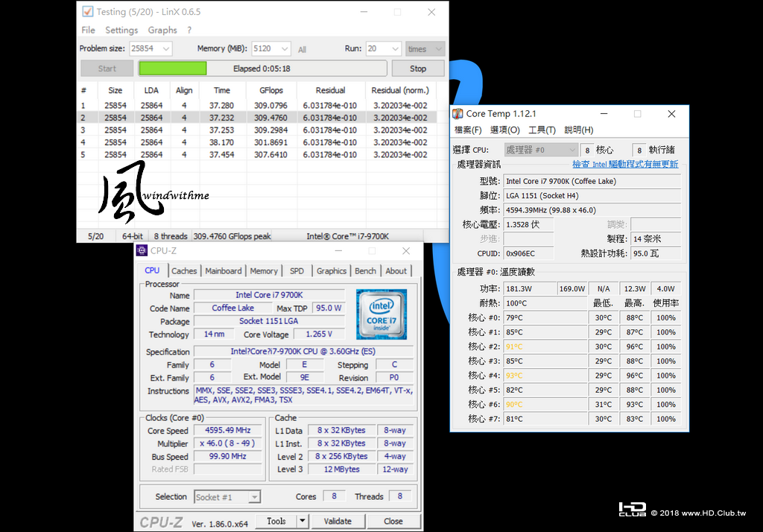Open the 選項(O) menu in Core Temp
This screenshot has width=763, height=532.
pos(505,130)
